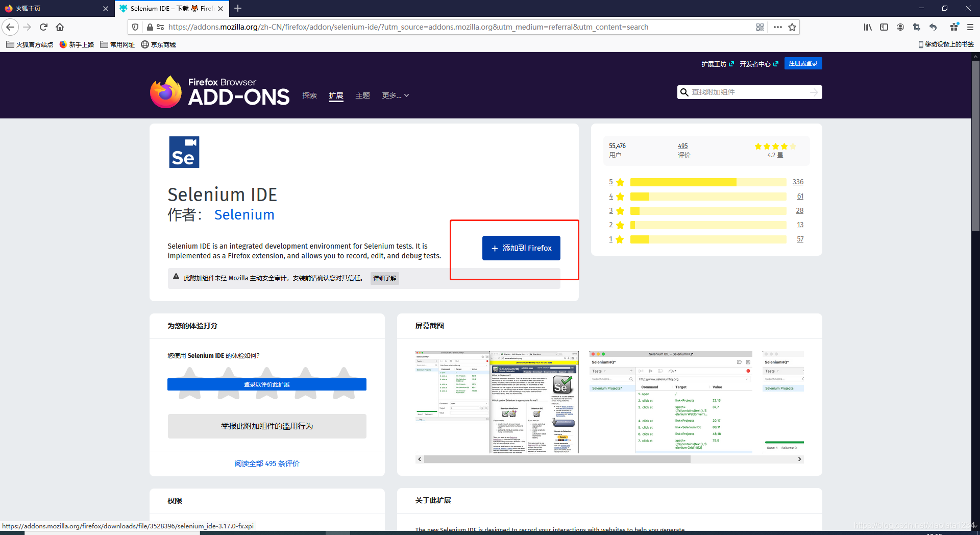Click 登录以评价此扩展 button
The width and height of the screenshot is (980, 535).
pyautogui.click(x=267, y=384)
